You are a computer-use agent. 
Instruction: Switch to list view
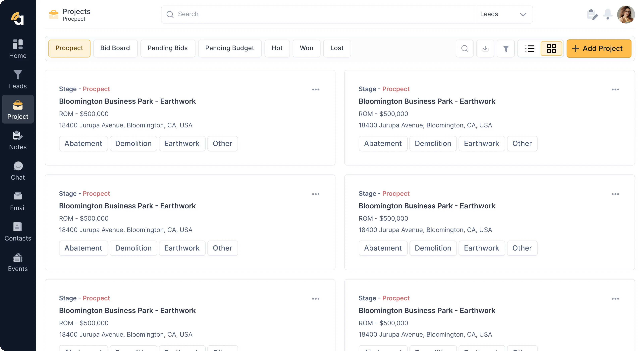point(530,48)
